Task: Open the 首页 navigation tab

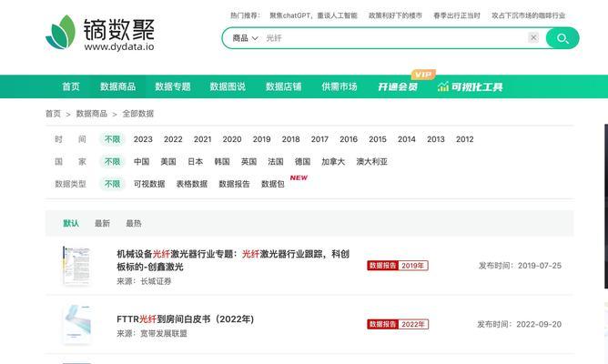Action: coord(71,86)
